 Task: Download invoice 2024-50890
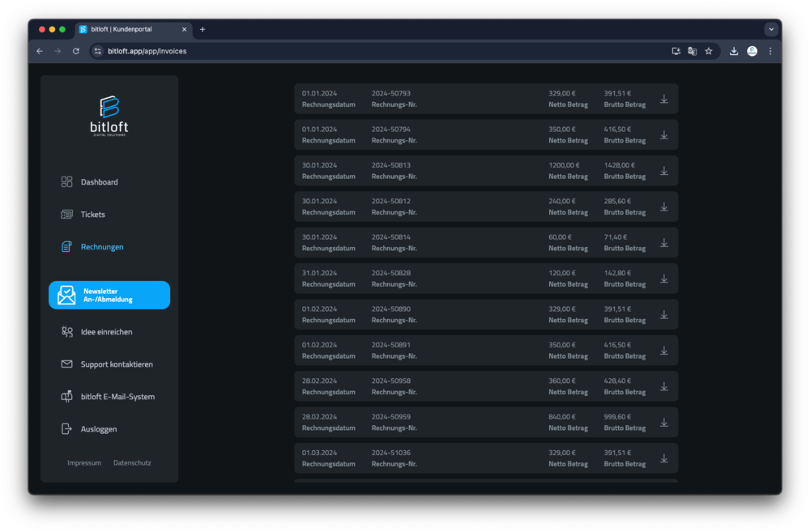pyautogui.click(x=664, y=314)
